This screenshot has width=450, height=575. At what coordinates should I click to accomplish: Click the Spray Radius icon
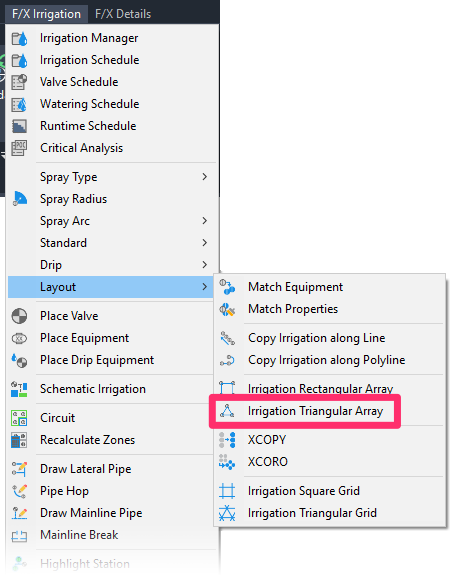point(19,199)
